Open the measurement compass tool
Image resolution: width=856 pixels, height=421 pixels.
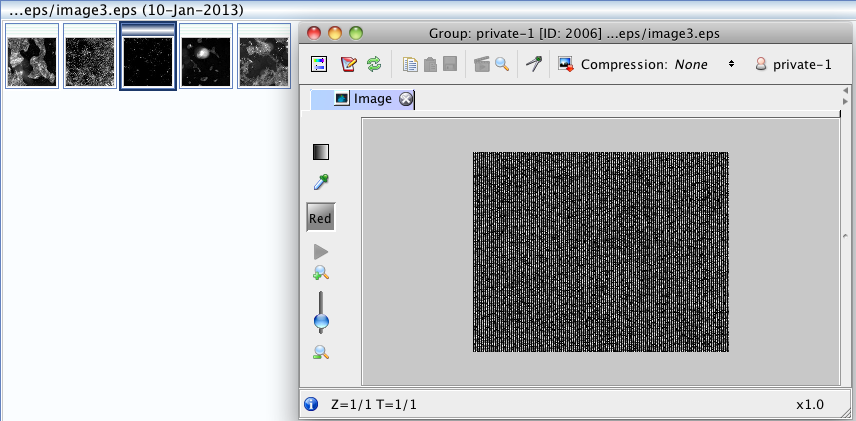[533, 64]
